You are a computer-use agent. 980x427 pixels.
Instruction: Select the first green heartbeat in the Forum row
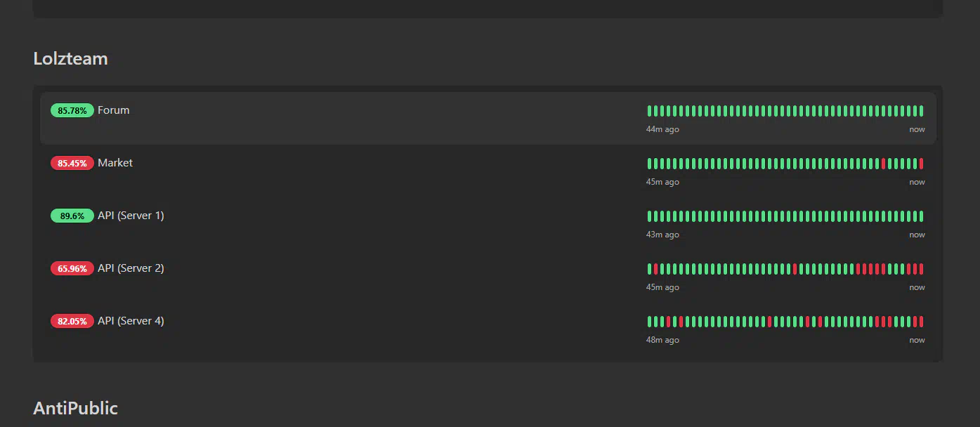pos(649,111)
